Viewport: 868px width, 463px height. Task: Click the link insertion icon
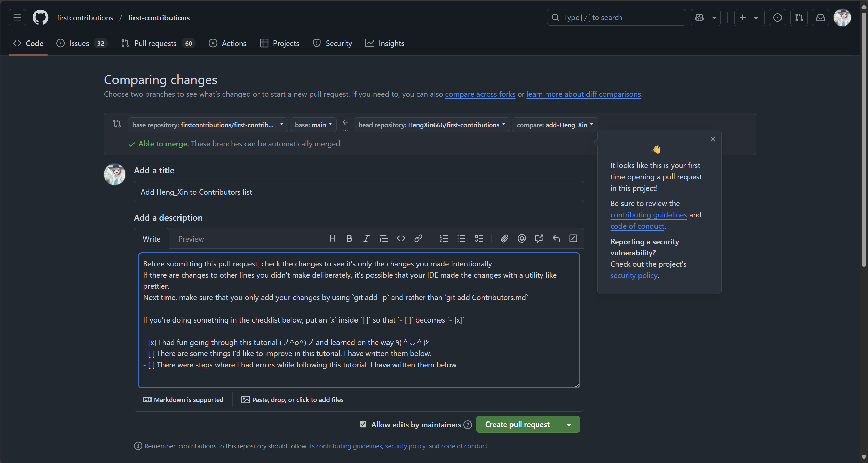point(418,238)
